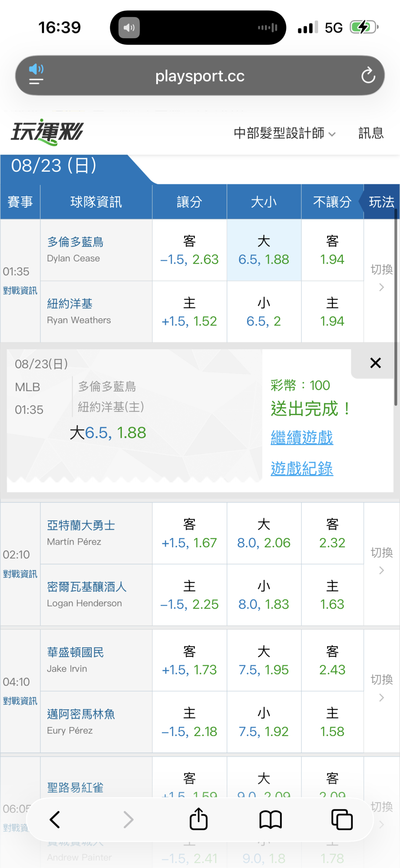Pick 客 +1.5, 1.67 on Atlanta Braves
Image resolution: width=400 pixels, height=868 pixels.
[x=189, y=534]
